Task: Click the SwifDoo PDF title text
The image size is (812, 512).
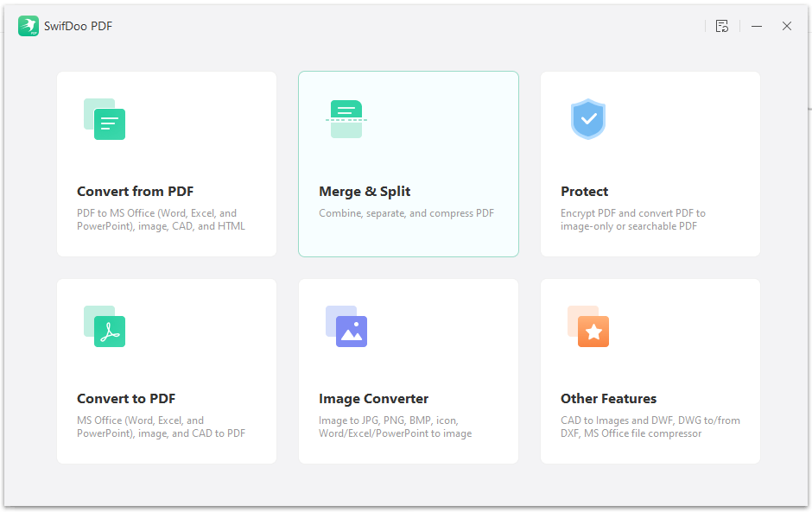Action: (x=79, y=26)
